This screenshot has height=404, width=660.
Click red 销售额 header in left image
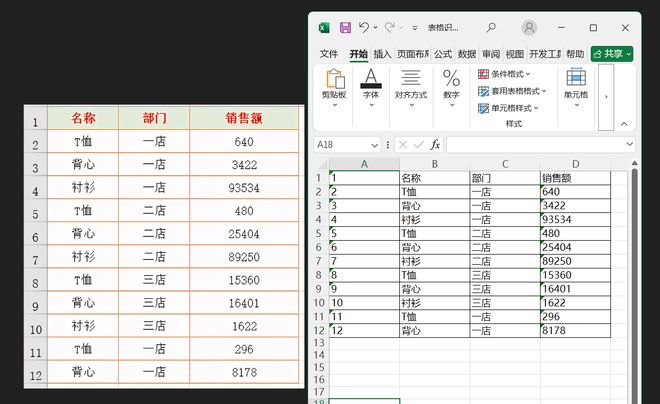[x=244, y=118]
